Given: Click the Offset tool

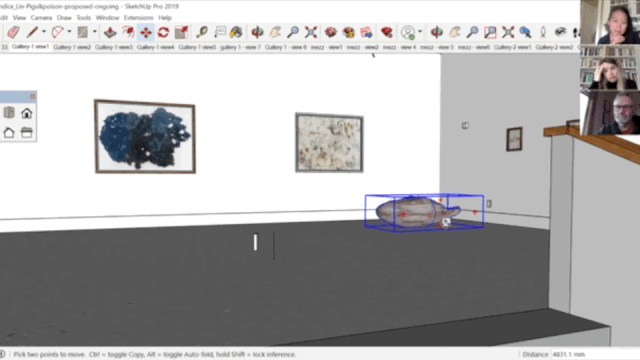Looking at the screenshot, I should [128, 32].
